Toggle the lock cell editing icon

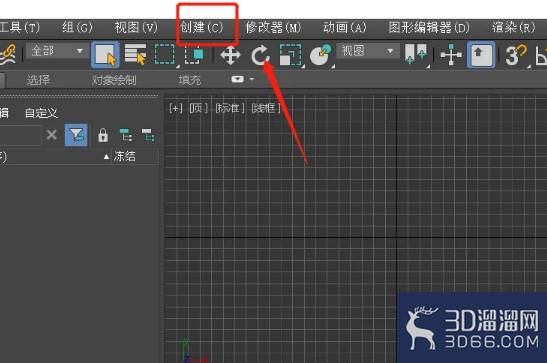103,135
